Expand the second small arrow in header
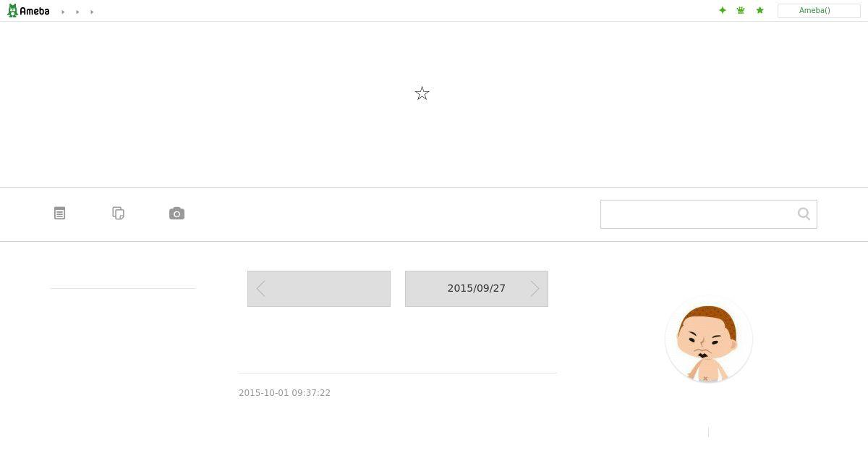This screenshot has width=868, height=456. [77, 12]
